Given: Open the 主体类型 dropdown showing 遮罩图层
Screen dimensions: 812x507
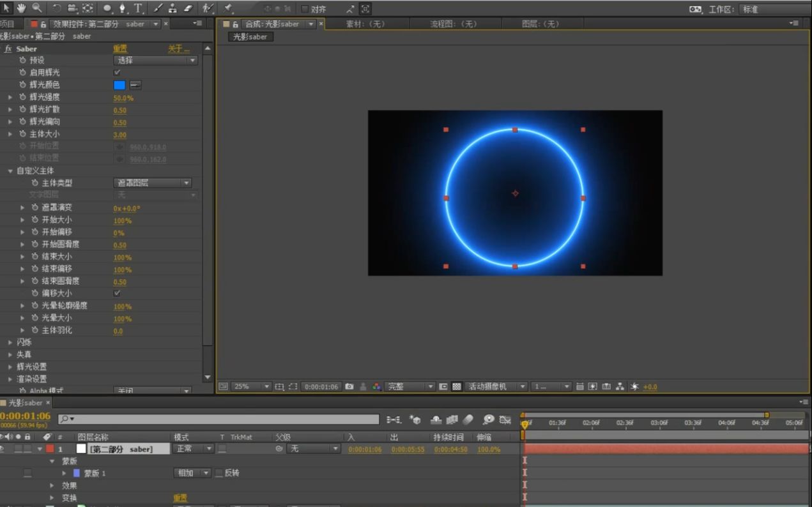Looking at the screenshot, I should coord(152,183).
